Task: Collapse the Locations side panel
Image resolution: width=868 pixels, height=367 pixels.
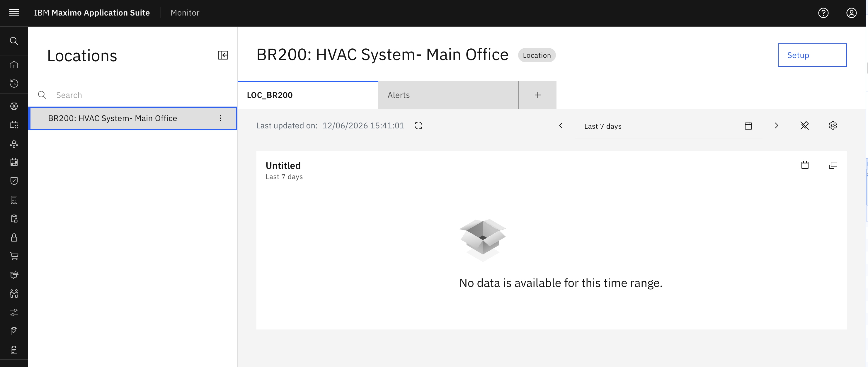Action: pos(223,55)
